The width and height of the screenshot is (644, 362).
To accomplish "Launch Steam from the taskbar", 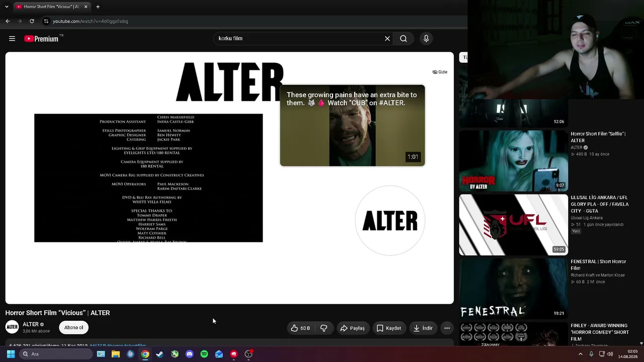I will (x=159, y=354).
